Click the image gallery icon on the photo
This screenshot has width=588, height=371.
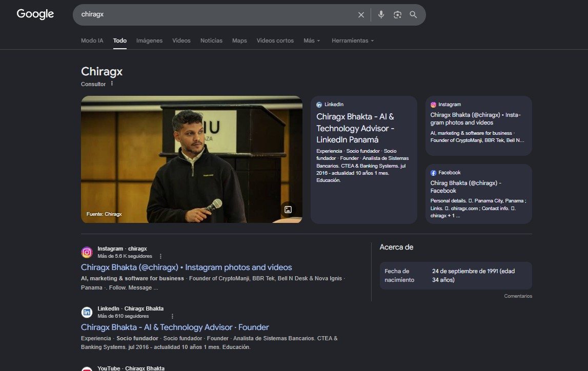coord(288,210)
